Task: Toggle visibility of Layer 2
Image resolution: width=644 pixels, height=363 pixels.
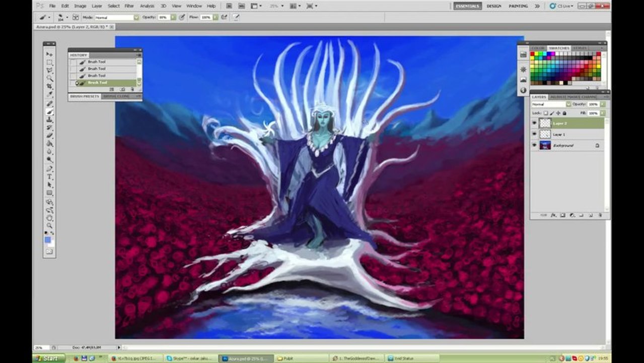Action: (534, 123)
